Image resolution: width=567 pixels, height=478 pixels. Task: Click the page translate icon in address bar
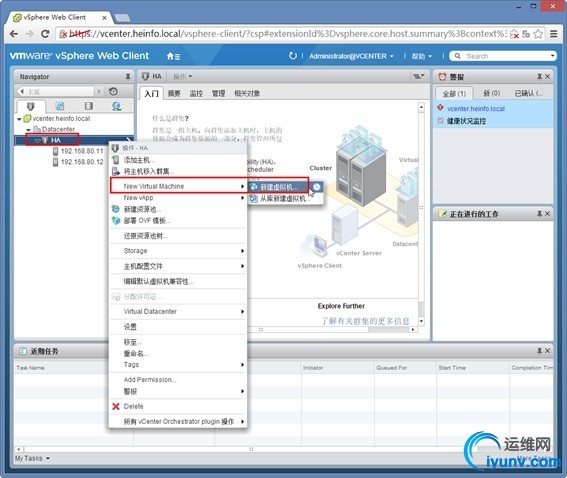tap(526, 34)
